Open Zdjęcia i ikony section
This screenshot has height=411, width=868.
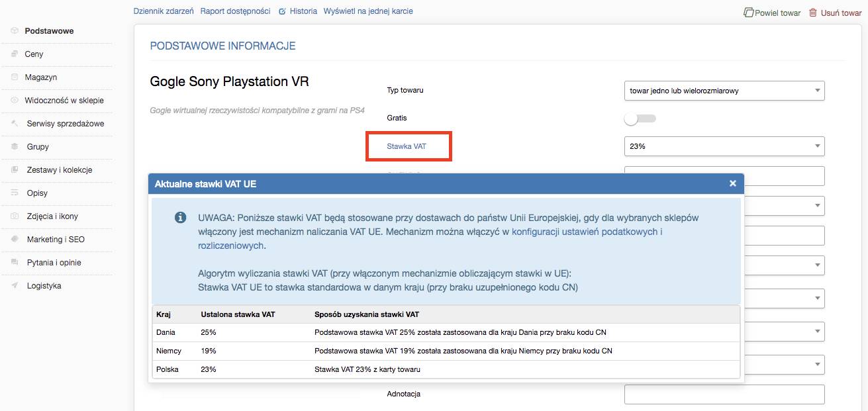52,216
